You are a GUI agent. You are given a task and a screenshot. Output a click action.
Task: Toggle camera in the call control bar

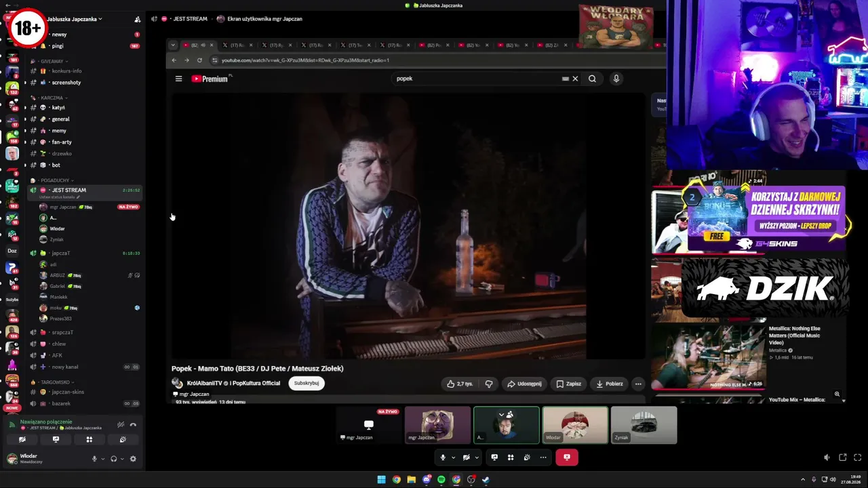coord(466,457)
